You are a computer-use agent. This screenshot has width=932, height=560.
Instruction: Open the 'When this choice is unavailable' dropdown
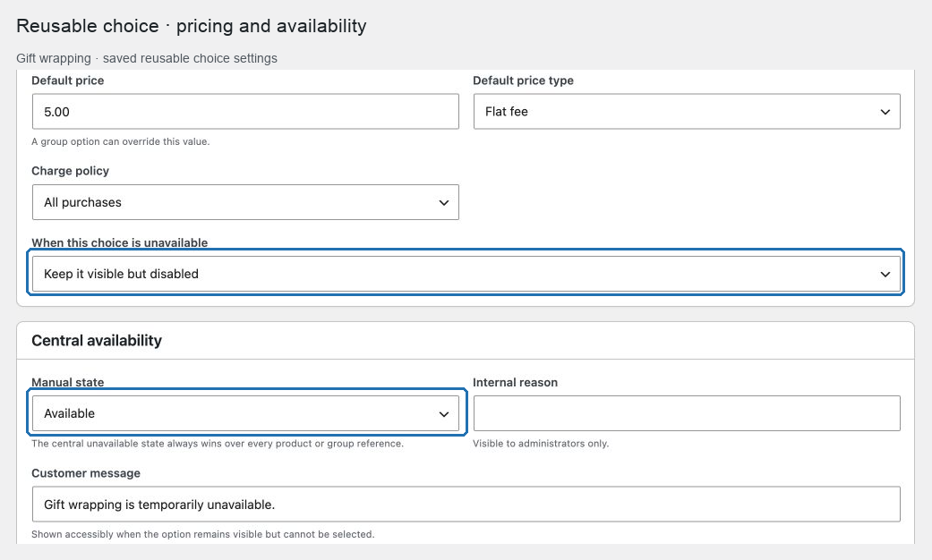click(466, 274)
